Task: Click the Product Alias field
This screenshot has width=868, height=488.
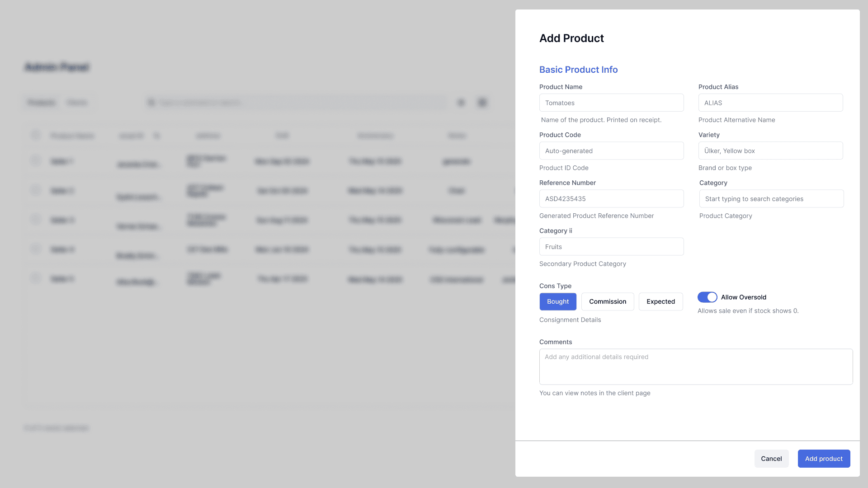Action: pyautogui.click(x=770, y=103)
